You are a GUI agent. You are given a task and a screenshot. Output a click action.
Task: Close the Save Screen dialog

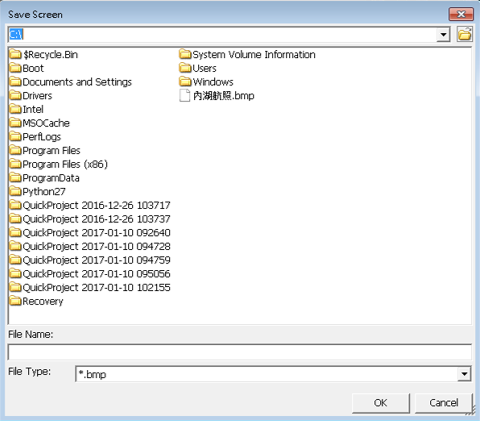(x=461, y=14)
